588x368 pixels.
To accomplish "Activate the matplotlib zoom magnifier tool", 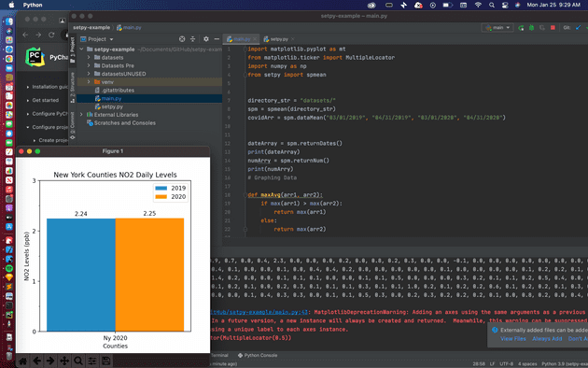I will [78, 361].
